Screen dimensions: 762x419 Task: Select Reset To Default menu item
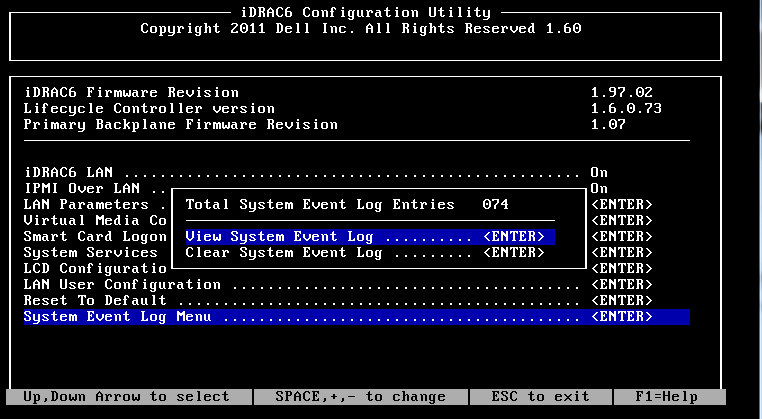[x=338, y=301]
